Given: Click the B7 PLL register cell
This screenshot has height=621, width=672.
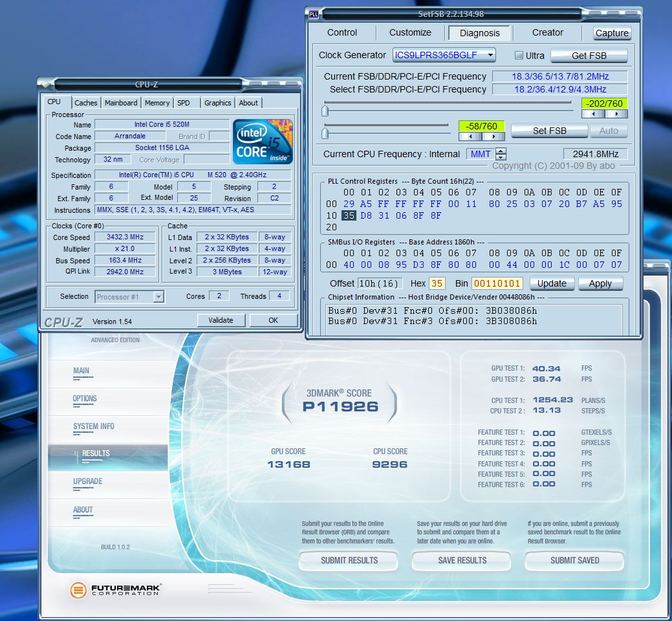Looking at the screenshot, I should (x=581, y=204).
